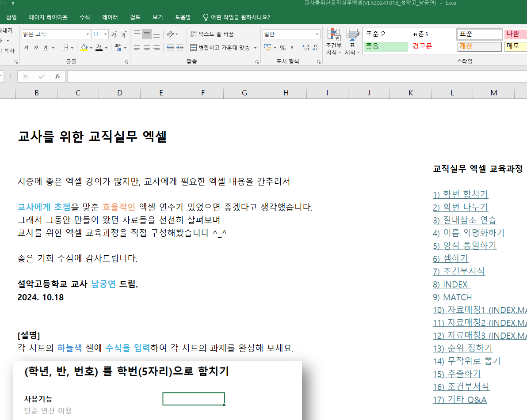Open font group dialog launcher
527x420 pixels.
127,62
